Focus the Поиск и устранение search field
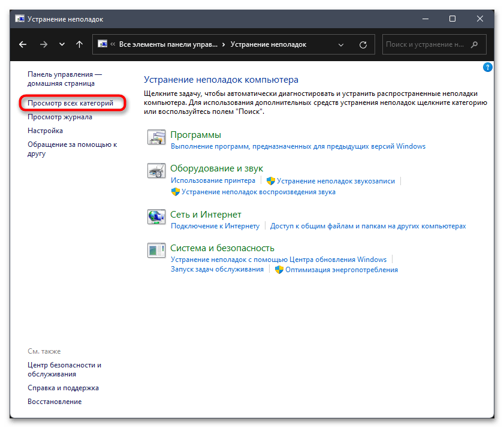504x428 pixels. pyautogui.click(x=422, y=44)
